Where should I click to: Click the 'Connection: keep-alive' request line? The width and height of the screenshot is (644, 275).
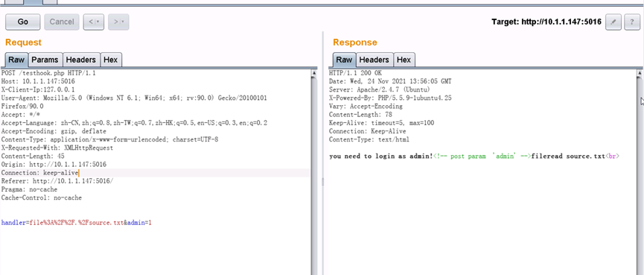40,173
